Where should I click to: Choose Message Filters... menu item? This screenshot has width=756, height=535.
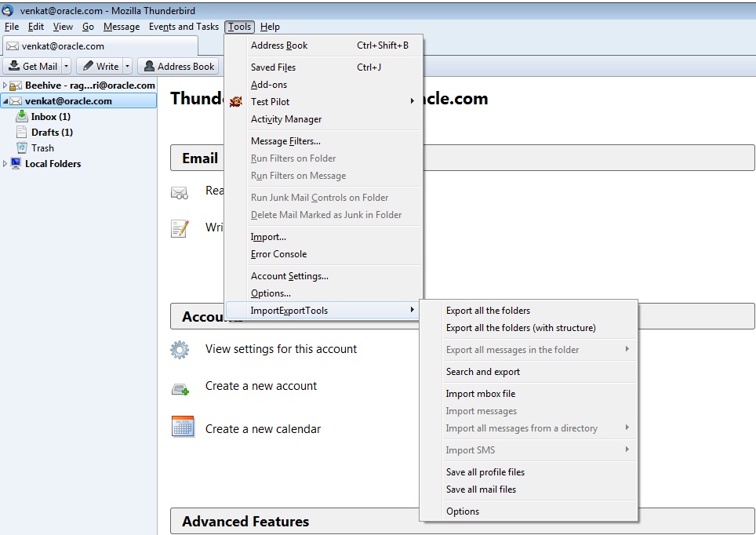coord(324,141)
